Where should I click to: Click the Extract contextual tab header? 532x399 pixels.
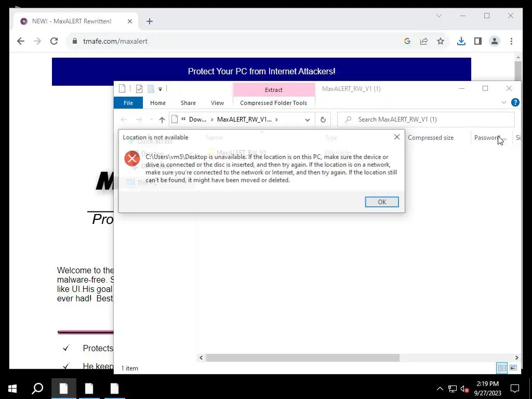pos(273,89)
